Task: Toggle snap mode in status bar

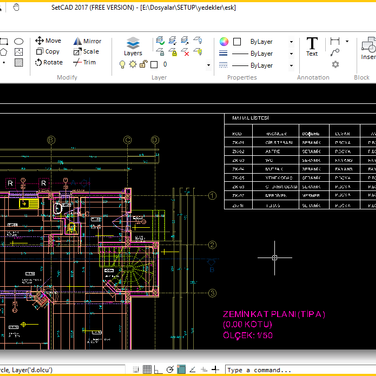Action: coord(136,369)
